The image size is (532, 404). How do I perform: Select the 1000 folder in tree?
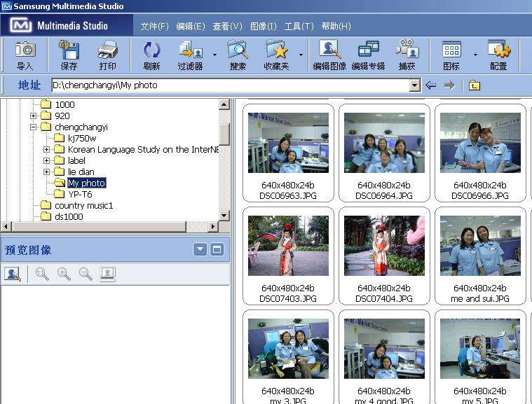pos(57,104)
